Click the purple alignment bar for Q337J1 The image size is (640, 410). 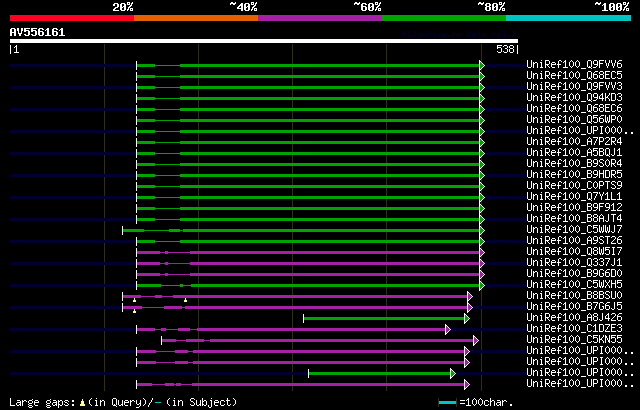(308, 264)
